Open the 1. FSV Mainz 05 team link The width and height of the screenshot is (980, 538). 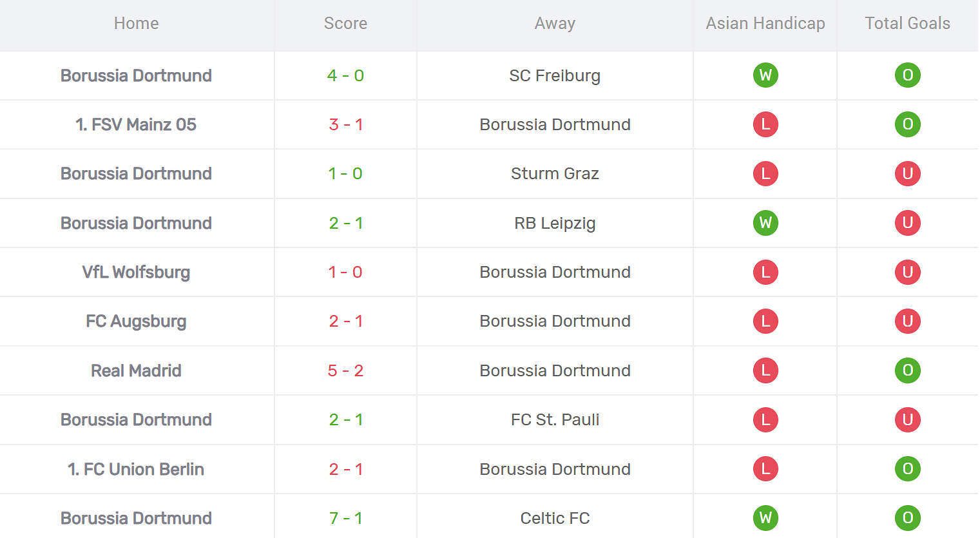(136, 124)
